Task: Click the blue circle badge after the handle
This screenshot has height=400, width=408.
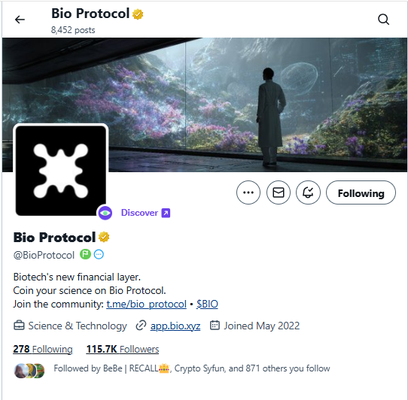Action: click(x=99, y=255)
